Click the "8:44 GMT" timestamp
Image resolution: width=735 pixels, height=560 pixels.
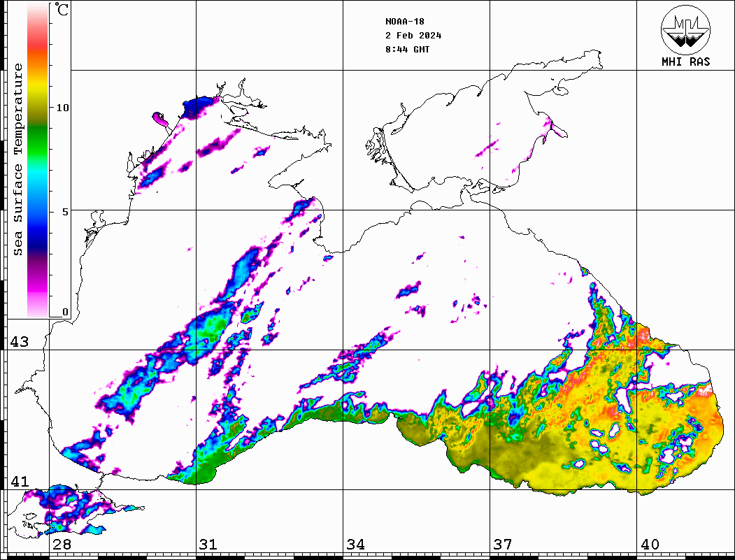click(x=408, y=50)
